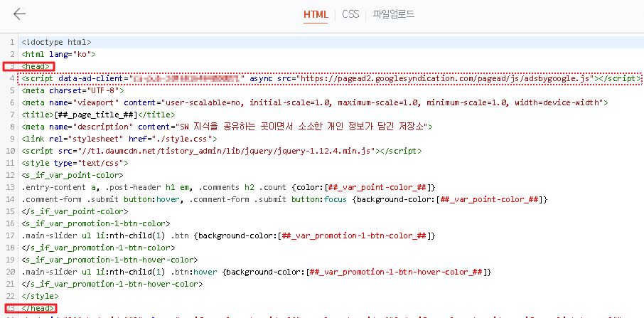Click the <!doctype html> line
644x318 pixels.
pos(56,42)
